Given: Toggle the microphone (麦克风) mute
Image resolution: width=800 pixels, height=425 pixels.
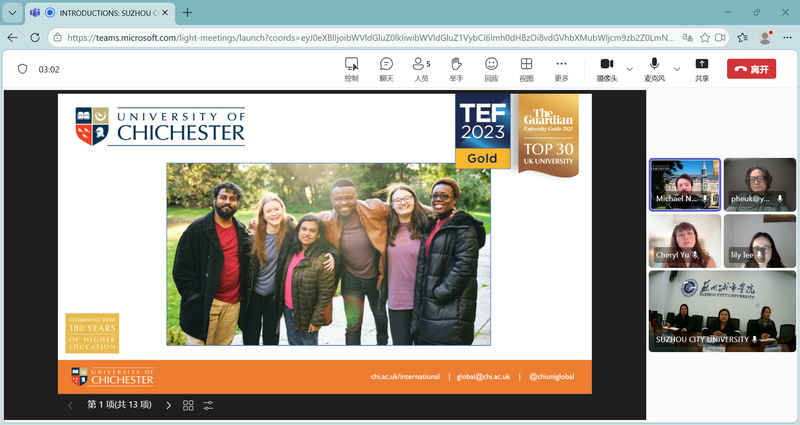Looking at the screenshot, I should [x=654, y=69].
